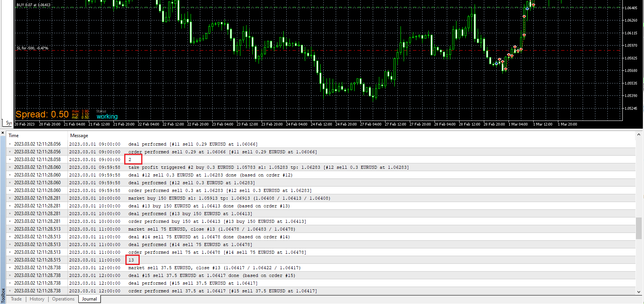Select row 'deal performed [#15 sell 37.5 EURUSD at 1.06417]'

321,283
